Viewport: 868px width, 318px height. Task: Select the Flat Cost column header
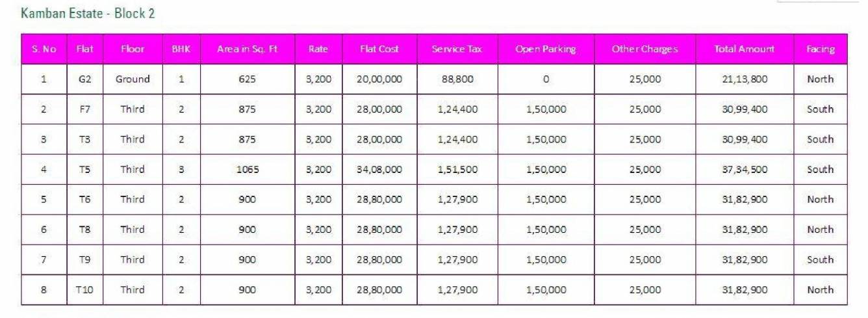pos(379,49)
